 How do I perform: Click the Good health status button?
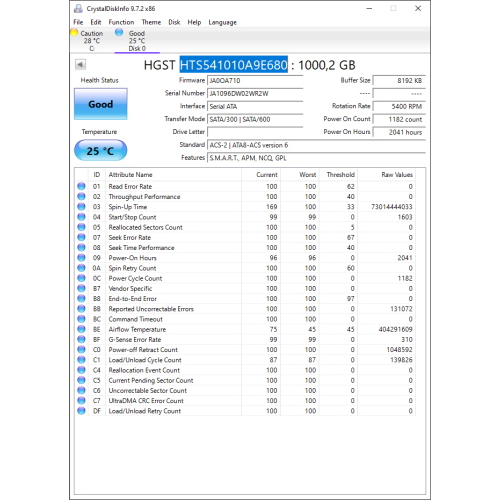(x=101, y=104)
